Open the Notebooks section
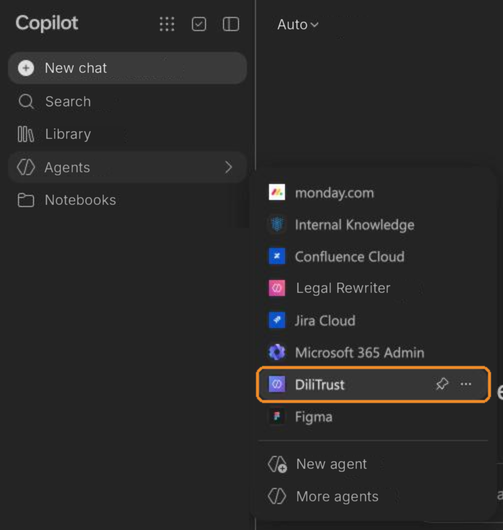This screenshot has width=503, height=530. click(127, 200)
